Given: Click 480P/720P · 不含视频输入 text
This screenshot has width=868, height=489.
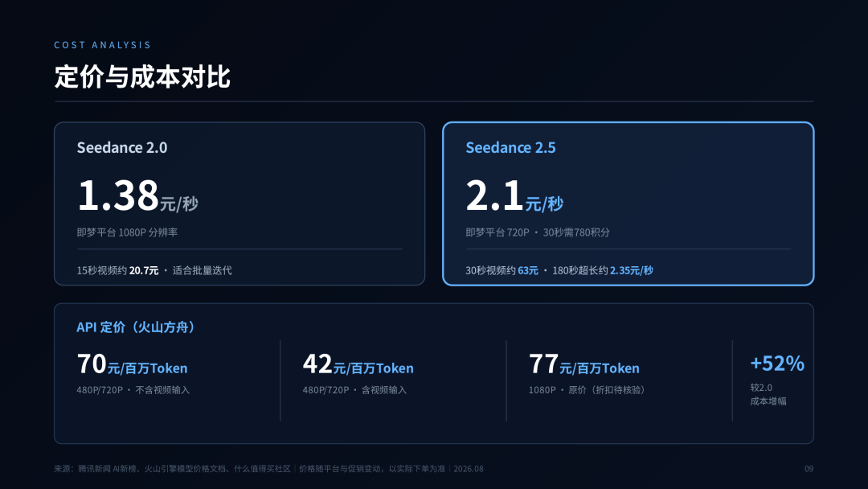Looking at the screenshot, I should click(133, 390).
